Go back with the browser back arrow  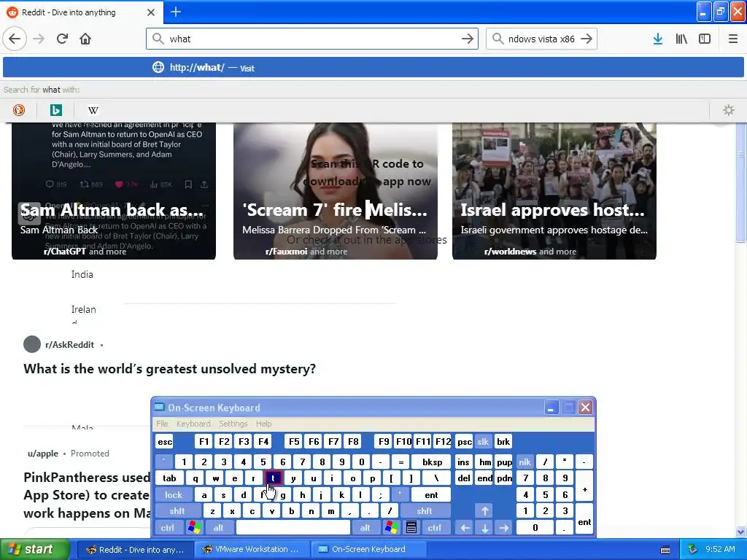coord(15,39)
